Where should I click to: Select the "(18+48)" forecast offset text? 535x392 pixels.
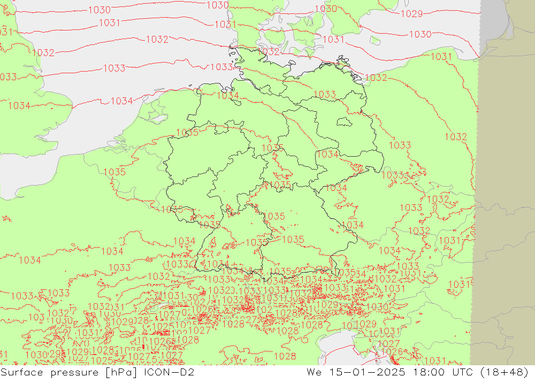(x=505, y=372)
